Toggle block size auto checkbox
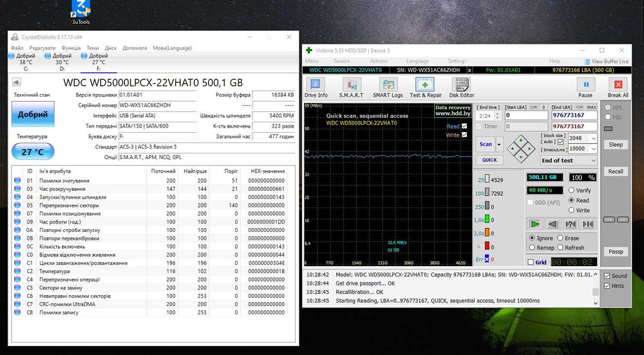Image resolution: width=644 pixels, height=355 pixels. pos(561,142)
